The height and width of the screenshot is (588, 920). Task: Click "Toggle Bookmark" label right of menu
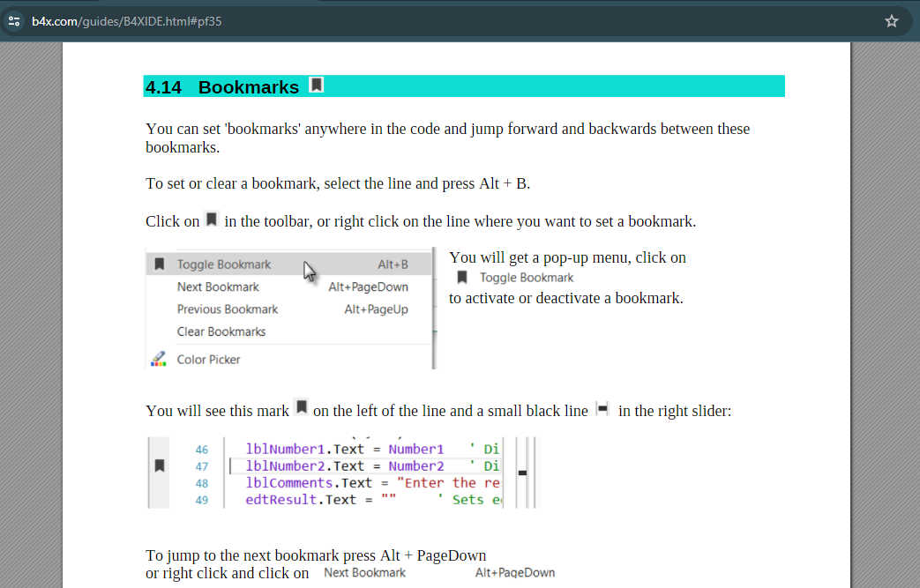click(x=527, y=278)
